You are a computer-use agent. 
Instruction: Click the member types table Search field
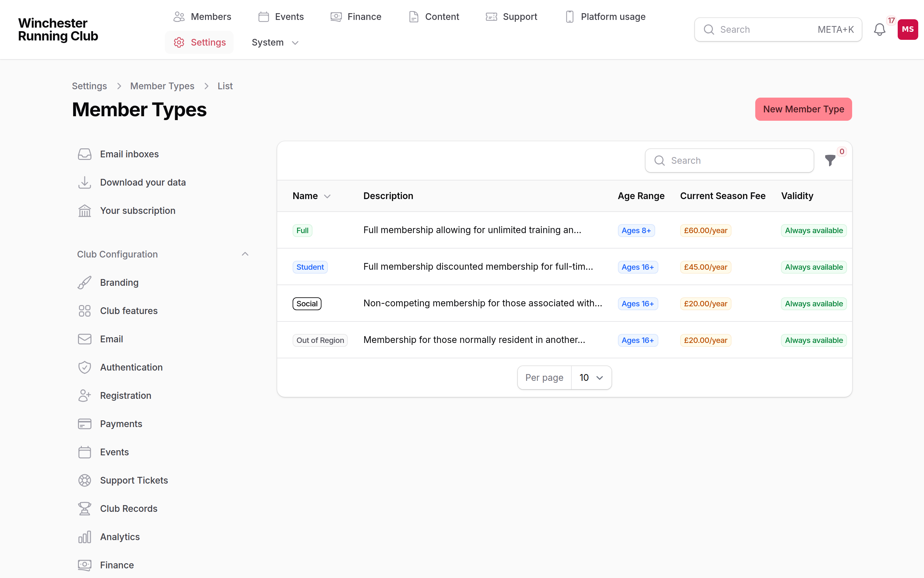(x=729, y=161)
